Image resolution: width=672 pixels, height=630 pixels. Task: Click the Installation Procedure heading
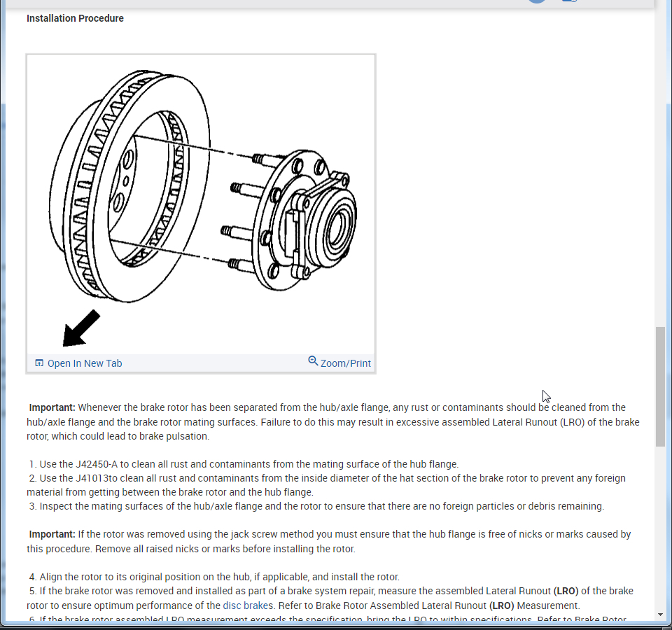pyautogui.click(x=75, y=18)
